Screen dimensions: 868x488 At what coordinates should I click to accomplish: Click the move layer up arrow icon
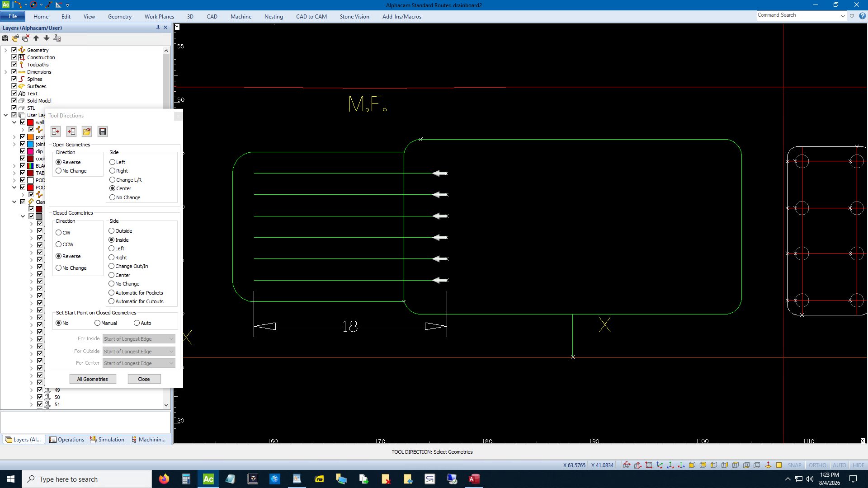[x=36, y=38]
